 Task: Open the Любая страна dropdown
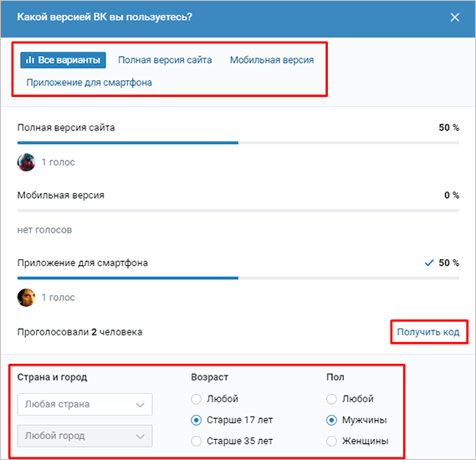85,405
